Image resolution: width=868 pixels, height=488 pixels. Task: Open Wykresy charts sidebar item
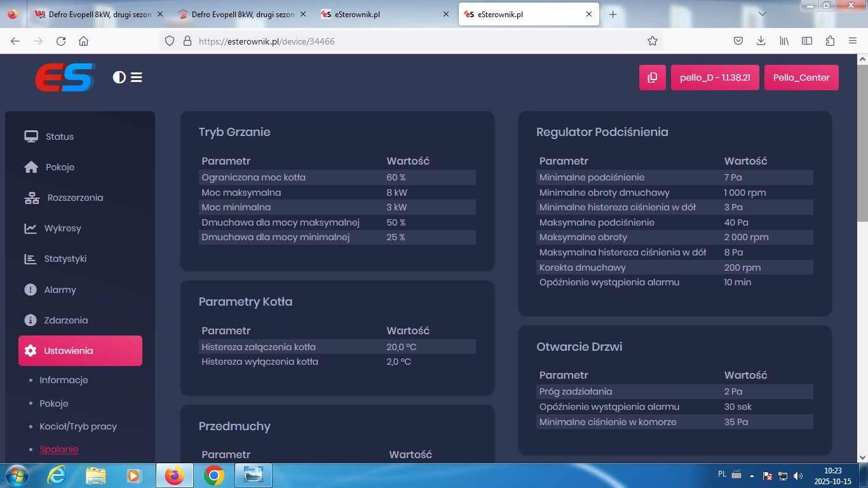click(x=62, y=228)
